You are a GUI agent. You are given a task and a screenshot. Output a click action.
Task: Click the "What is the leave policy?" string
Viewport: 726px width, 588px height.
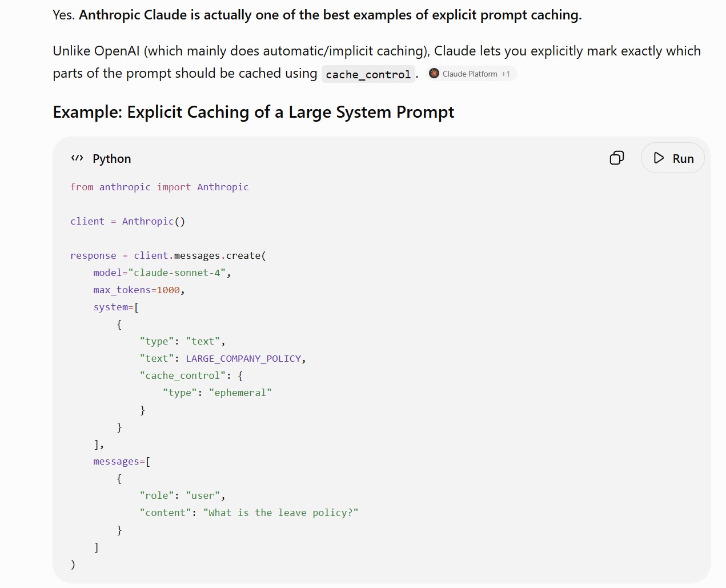(280, 513)
